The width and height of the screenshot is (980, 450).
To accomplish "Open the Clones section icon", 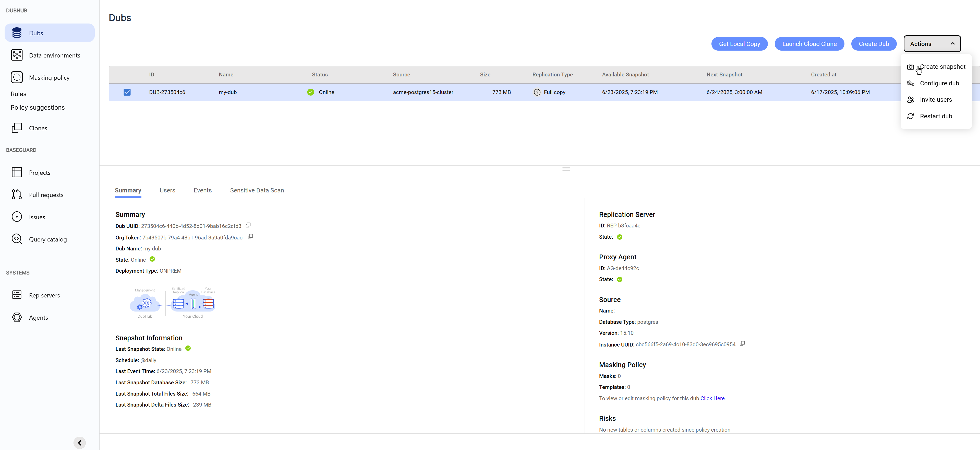I will (17, 128).
